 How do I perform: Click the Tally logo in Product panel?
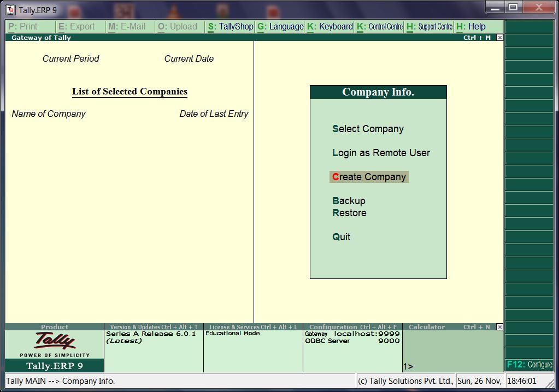coord(55,341)
